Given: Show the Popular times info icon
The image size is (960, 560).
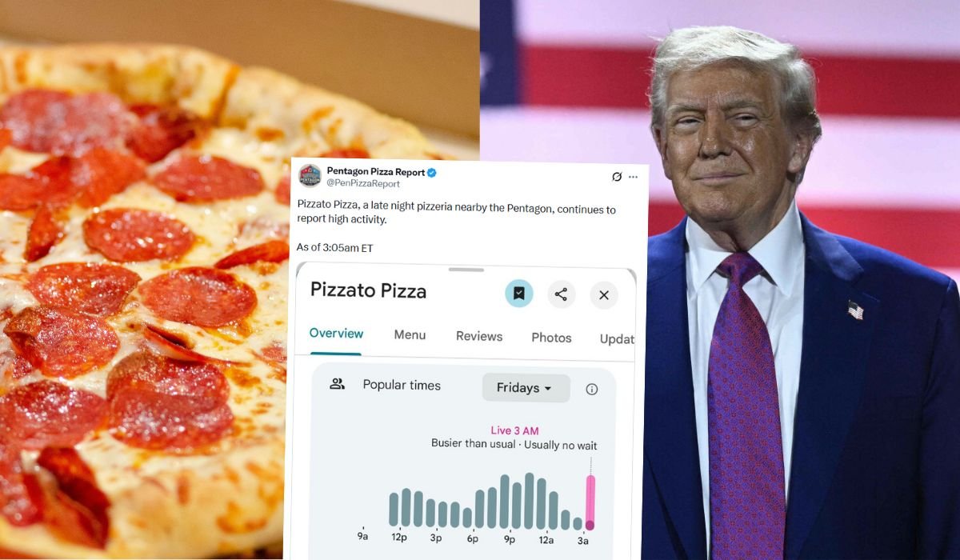Looking at the screenshot, I should 592,390.
